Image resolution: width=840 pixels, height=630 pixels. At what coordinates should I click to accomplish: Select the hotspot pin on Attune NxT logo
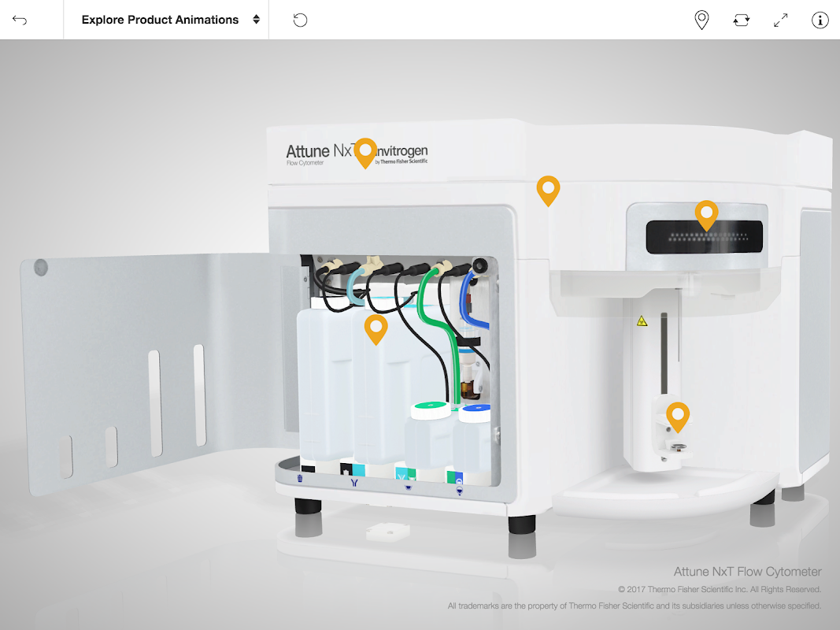coord(365,153)
